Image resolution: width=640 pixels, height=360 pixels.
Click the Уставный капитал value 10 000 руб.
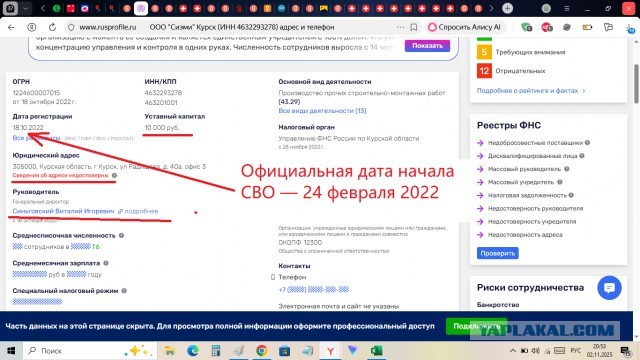coord(162,127)
